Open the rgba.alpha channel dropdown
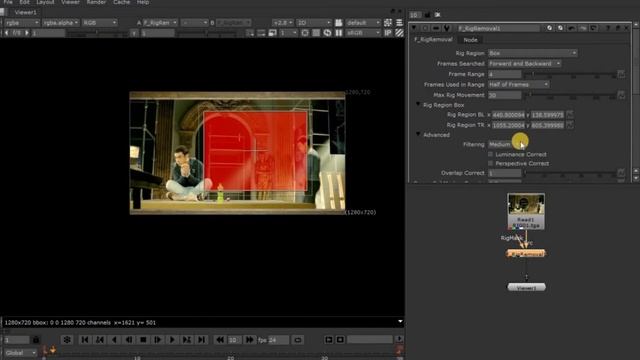 (61, 22)
